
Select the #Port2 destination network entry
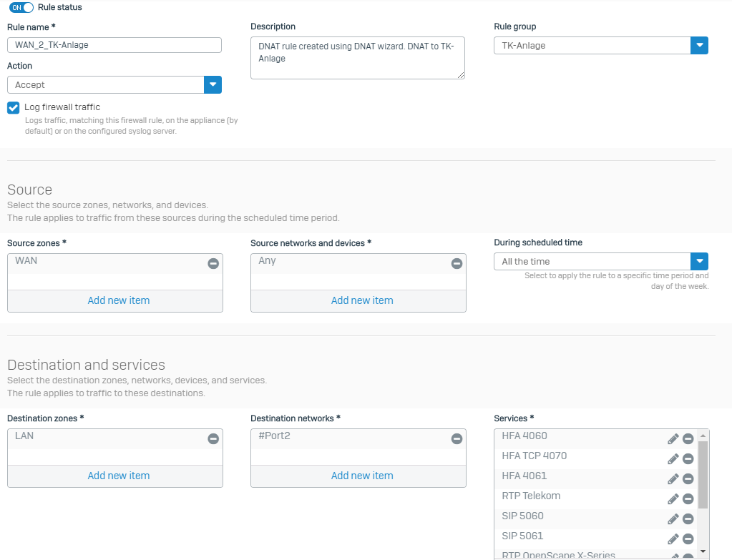coord(358,438)
